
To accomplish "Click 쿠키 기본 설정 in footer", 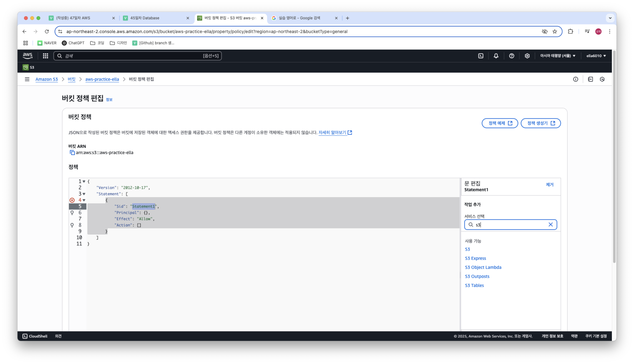I will point(596,336).
